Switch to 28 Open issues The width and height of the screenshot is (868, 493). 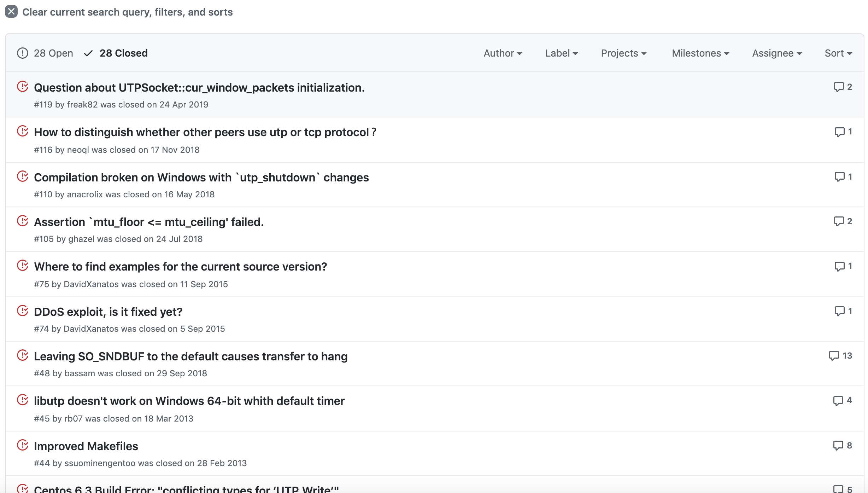coord(53,53)
